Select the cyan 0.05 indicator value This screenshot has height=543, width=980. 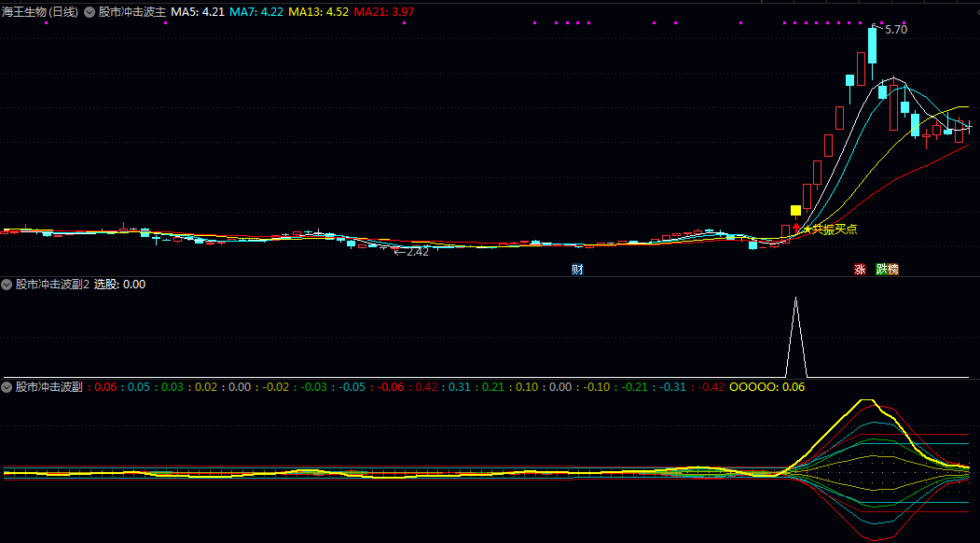(x=139, y=387)
